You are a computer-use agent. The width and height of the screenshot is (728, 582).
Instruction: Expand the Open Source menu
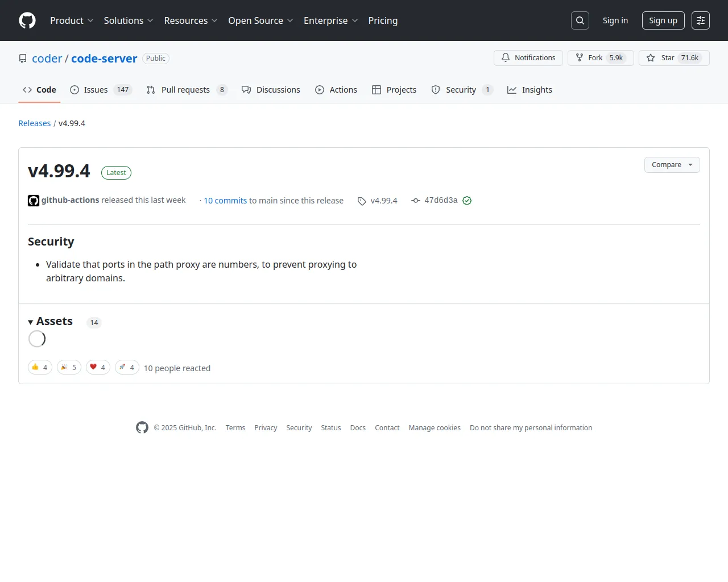tap(260, 20)
